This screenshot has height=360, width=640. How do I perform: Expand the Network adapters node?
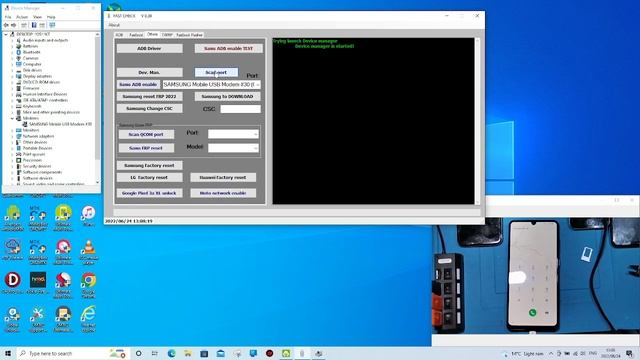tap(12, 136)
